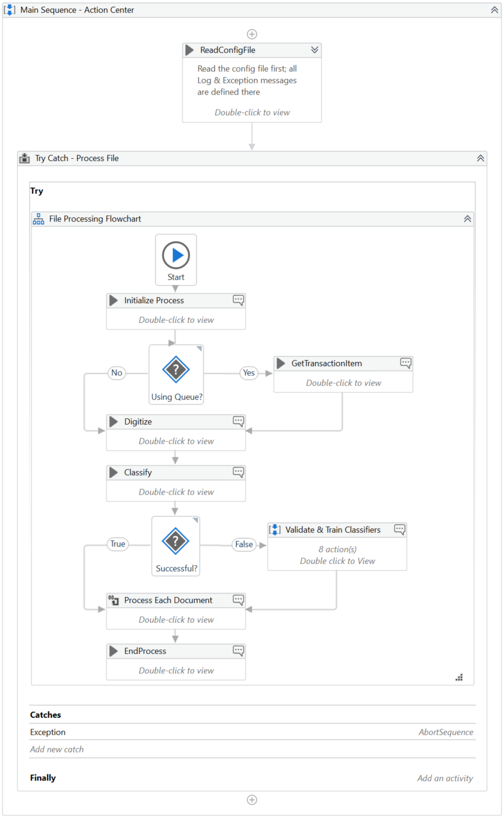Select the Start node in the flowchart
Viewport: 504px width, 818px height.
coord(176,255)
